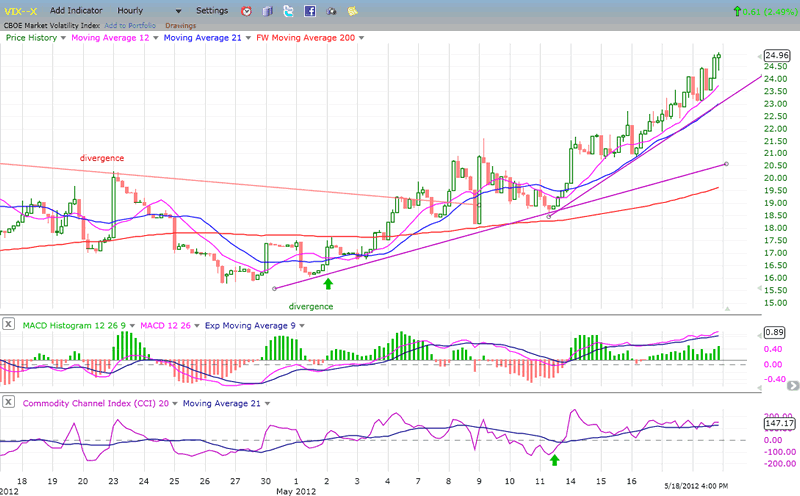Share chart via Twitter icon
The width and height of the screenshot is (800, 496).
[288, 11]
